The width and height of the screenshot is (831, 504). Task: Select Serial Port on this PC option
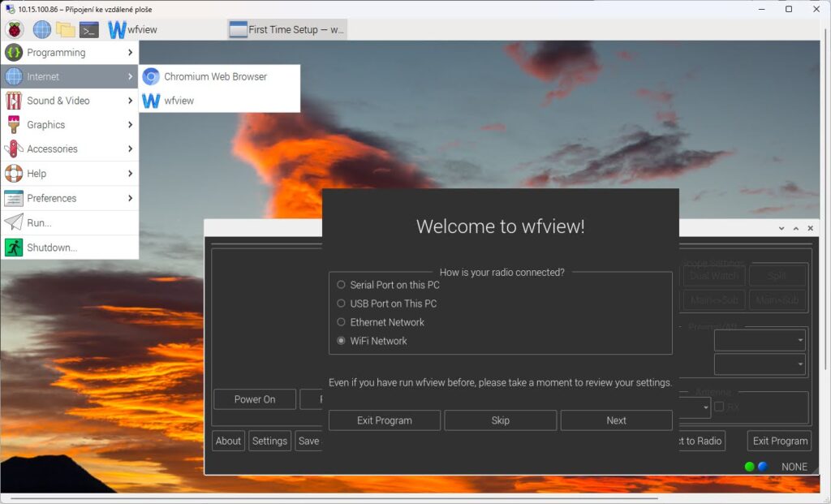[x=342, y=285]
